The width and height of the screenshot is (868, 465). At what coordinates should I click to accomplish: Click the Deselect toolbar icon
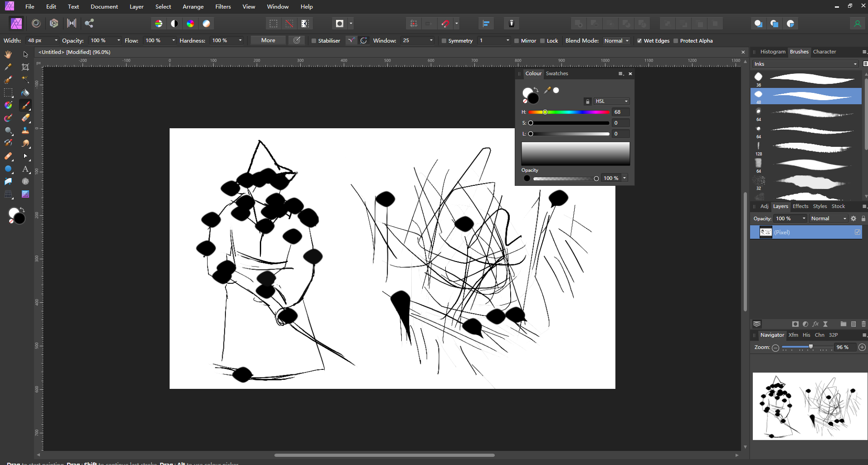289,24
